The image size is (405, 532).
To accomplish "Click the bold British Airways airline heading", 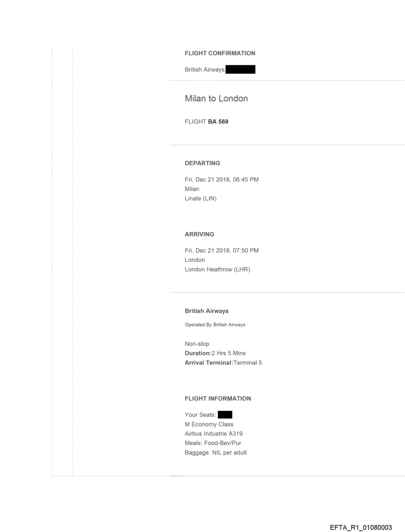I will click(206, 311).
